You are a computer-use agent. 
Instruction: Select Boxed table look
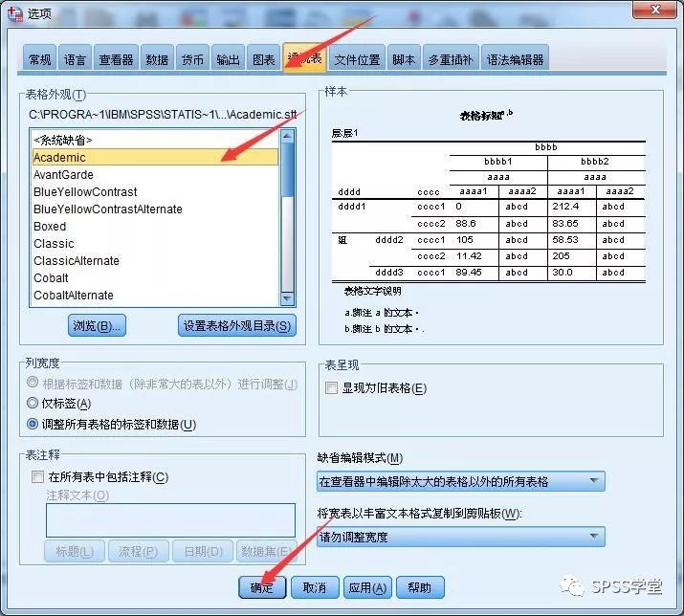tap(155, 226)
